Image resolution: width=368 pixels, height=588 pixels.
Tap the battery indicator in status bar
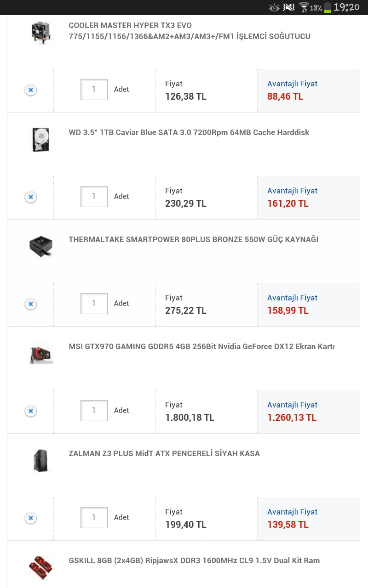[328, 7]
